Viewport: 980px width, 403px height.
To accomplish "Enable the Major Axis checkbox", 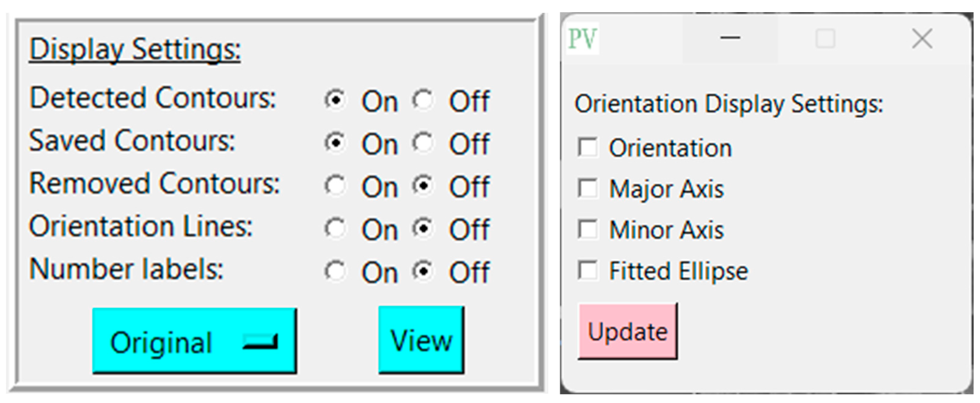I will (x=588, y=189).
